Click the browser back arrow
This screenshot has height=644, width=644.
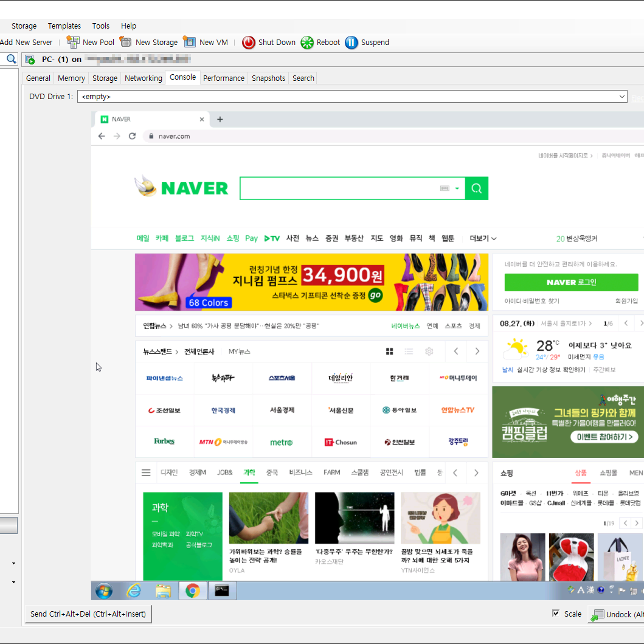tap(102, 136)
